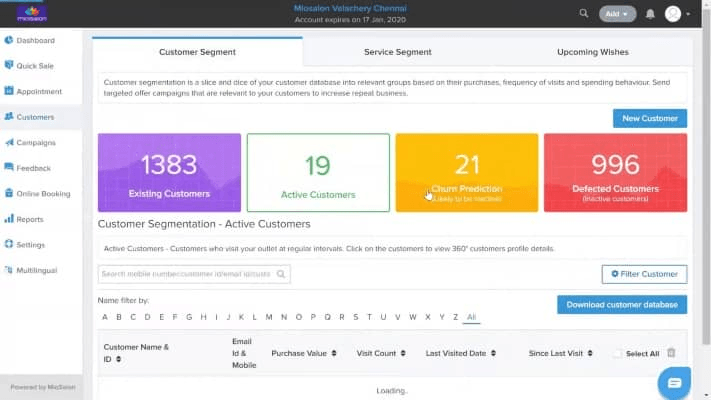This screenshot has height=400, width=711.
Task: Select the 1383 Existing Customers card
Action: point(169,172)
